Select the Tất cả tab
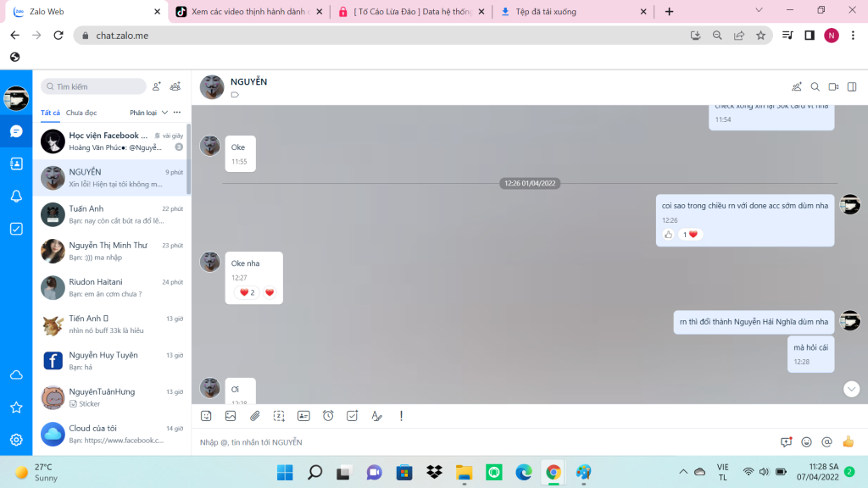868x488 pixels. (x=50, y=113)
